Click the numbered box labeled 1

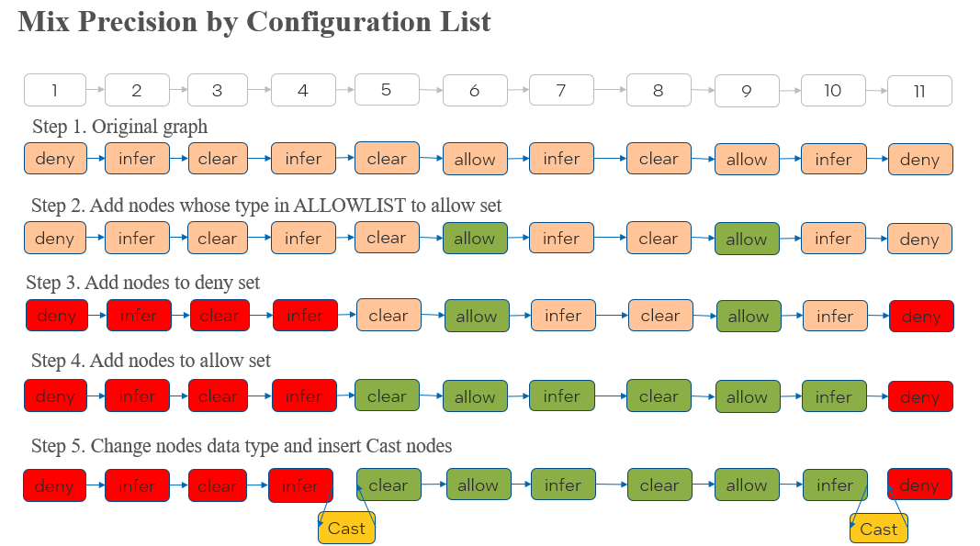[x=54, y=90]
